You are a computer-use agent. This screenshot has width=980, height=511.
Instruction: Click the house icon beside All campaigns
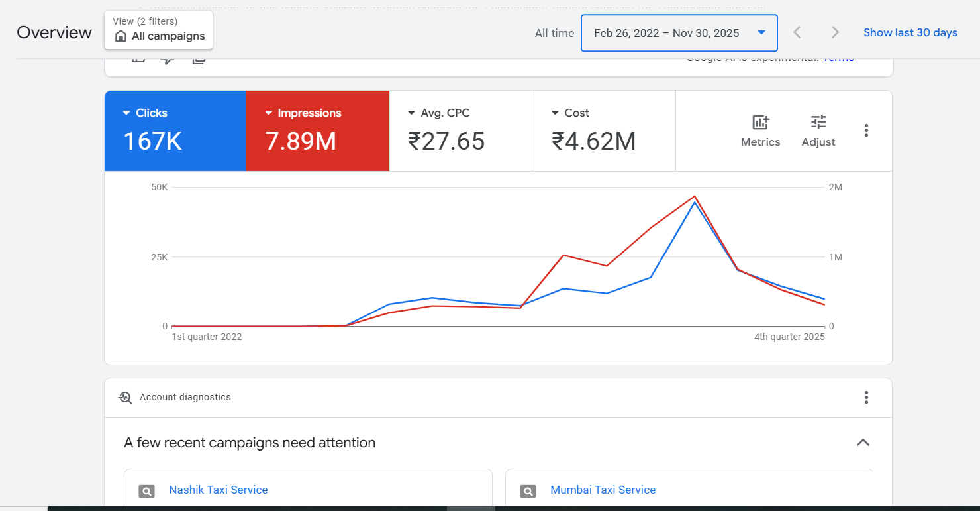tap(121, 36)
